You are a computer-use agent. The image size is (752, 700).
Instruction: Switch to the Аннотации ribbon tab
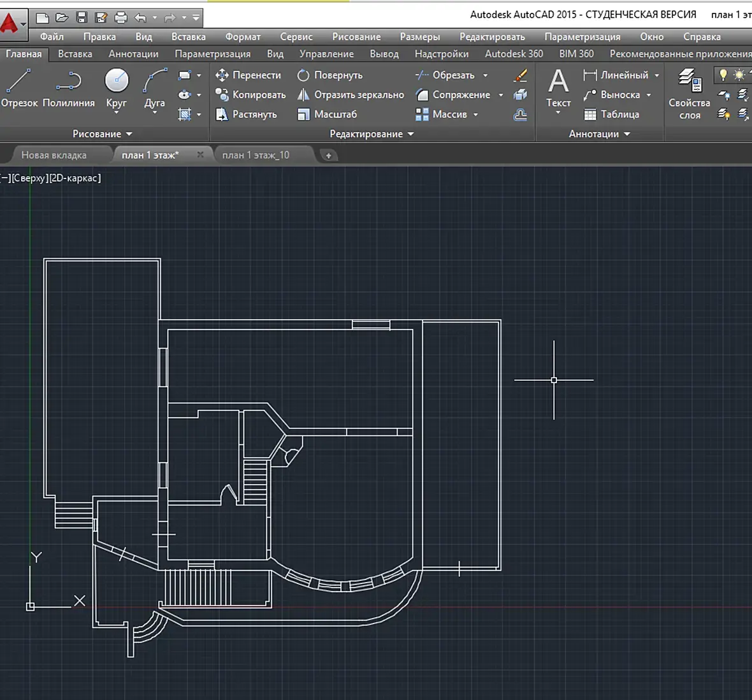(x=133, y=54)
